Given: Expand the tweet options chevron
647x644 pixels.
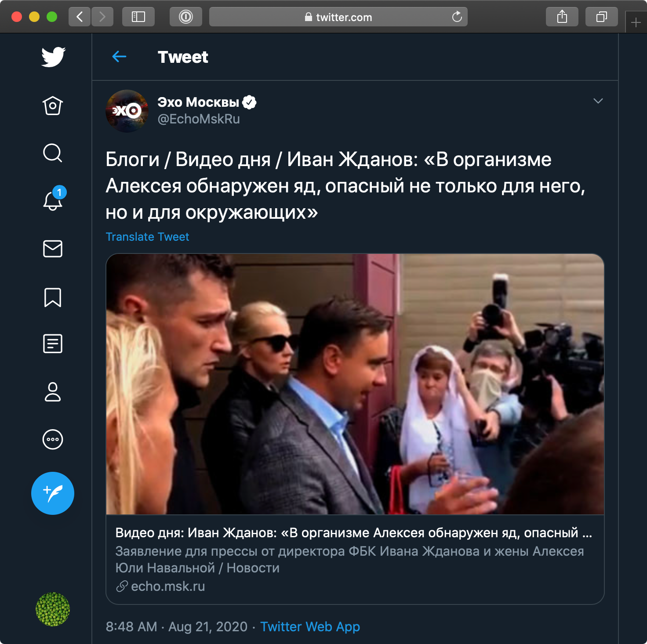Looking at the screenshot, I should pos(598,101).
